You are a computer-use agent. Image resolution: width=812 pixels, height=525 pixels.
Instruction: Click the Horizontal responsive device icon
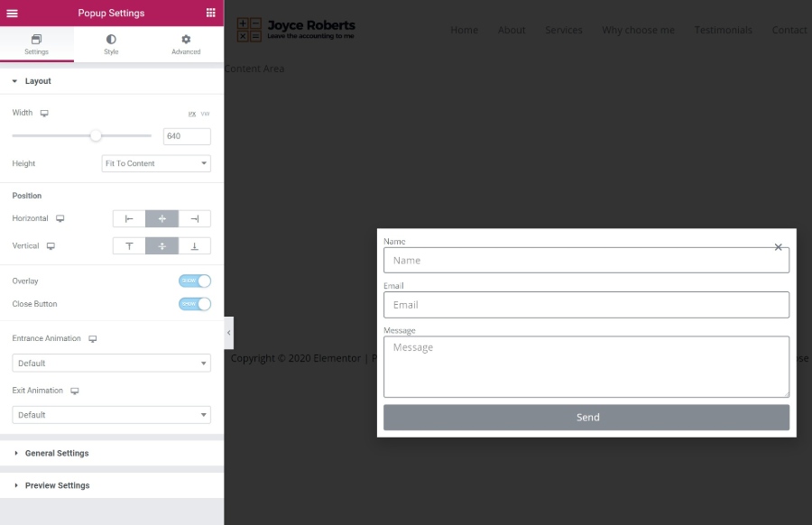[x=60, y=218]
